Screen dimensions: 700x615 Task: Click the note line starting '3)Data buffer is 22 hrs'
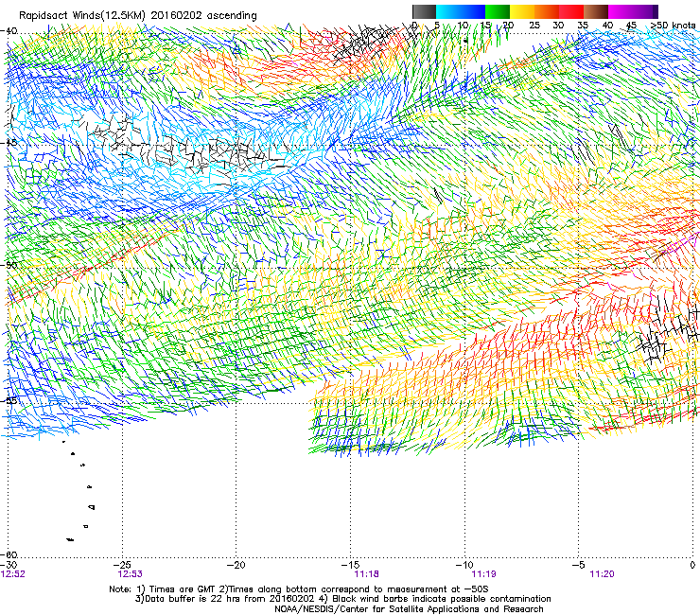[342, 599]
